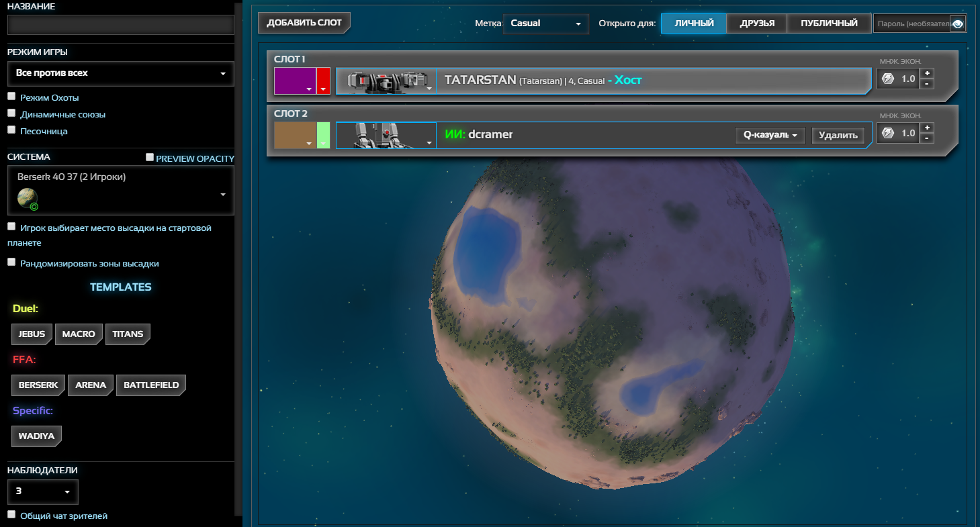Increase Slot 1 economy multiplier with plus
The width and height of the screenshot is (980, 527).
(927, 73)
